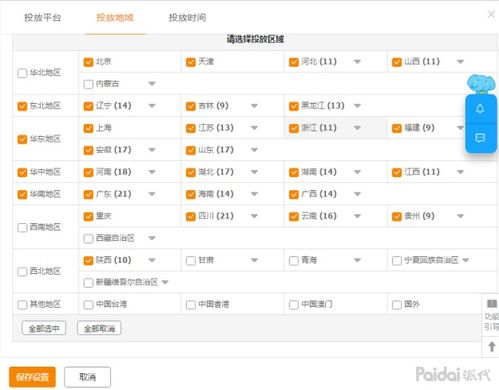Check the 西藏自治区 checkbox

[x=88, y=239]
